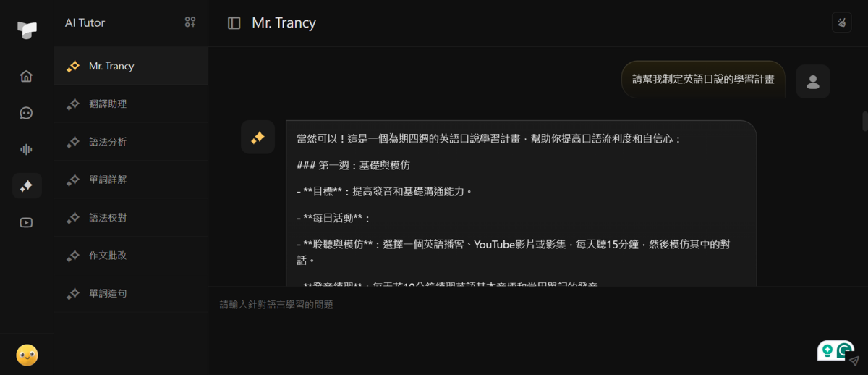Select the 語法分析 tutor
The image size is (868, 375).
131,142
